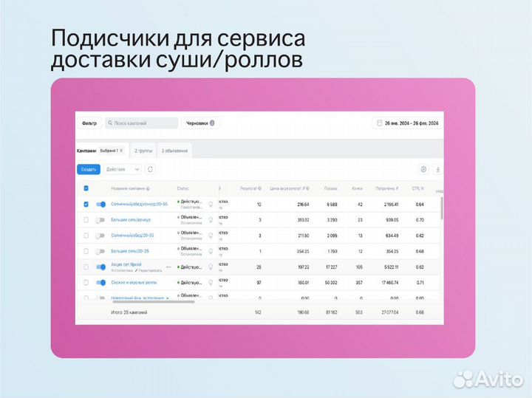Switch to the Кампании tab
The image size is (532, 398).
(x=86, y=151)
